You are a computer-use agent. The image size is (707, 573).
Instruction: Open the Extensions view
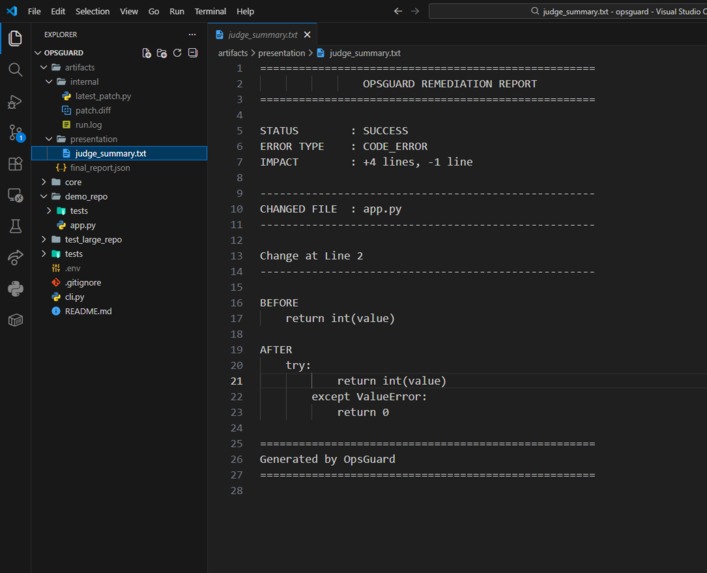15,164
